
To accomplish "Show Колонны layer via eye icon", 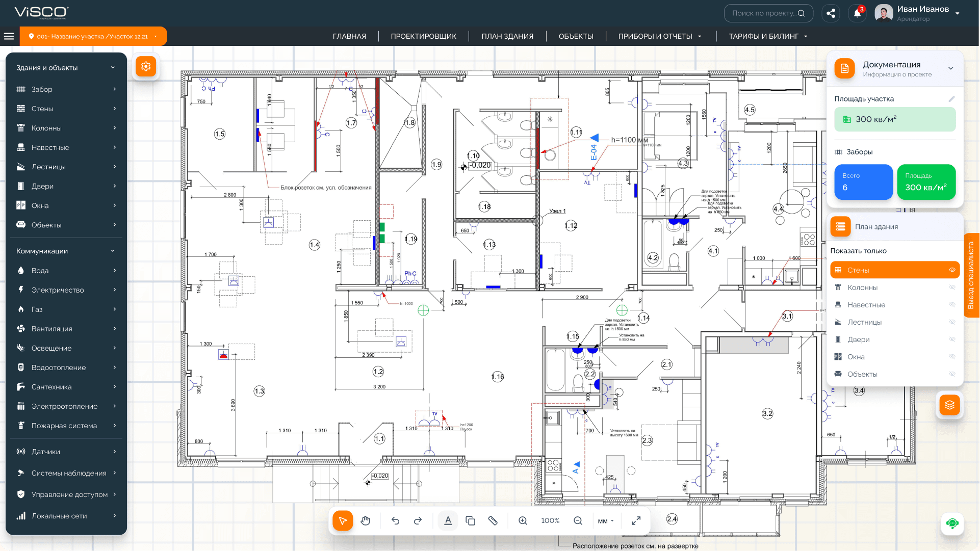I will (x=952, y=287).
